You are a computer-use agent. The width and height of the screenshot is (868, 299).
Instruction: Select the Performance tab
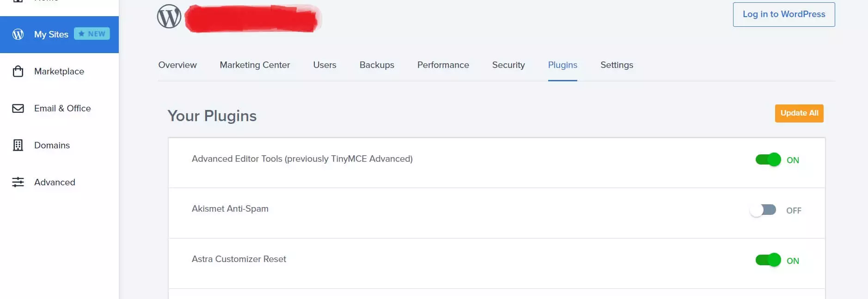tap(443, 65)
